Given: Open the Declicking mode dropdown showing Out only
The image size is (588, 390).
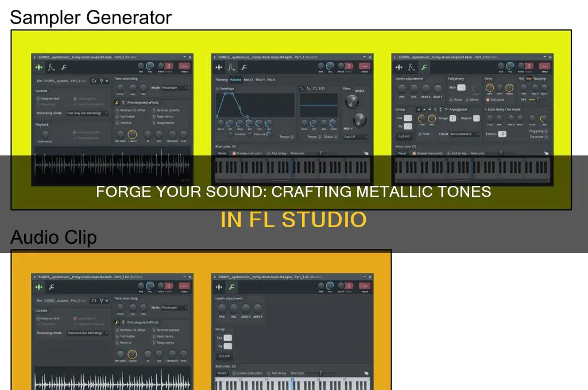Looking at the screenshot, I should click(x=87, y=113).
